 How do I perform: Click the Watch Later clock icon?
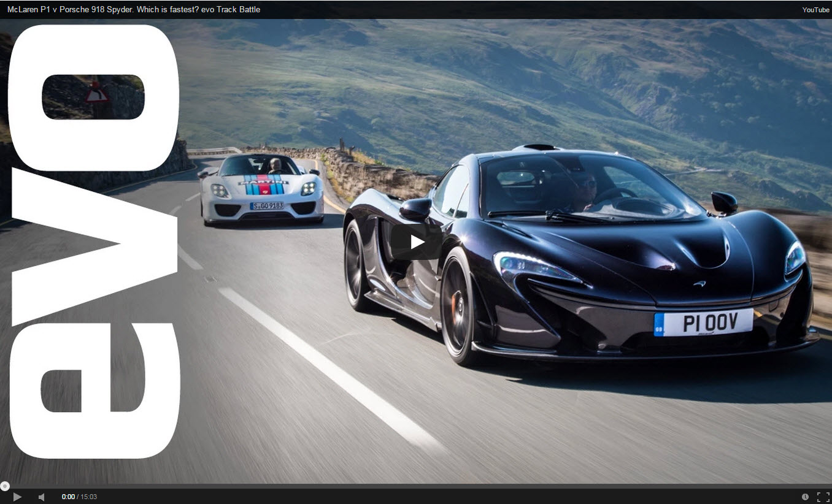(805, 497)
